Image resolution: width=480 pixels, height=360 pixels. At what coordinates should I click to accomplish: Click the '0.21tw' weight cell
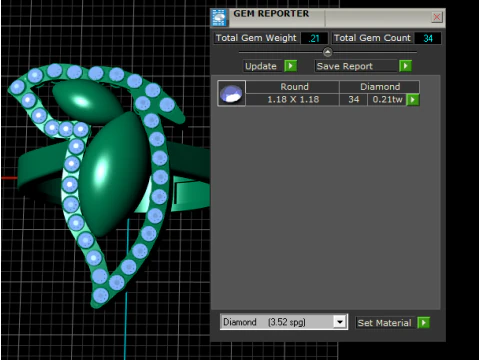(x=387, y=99)
